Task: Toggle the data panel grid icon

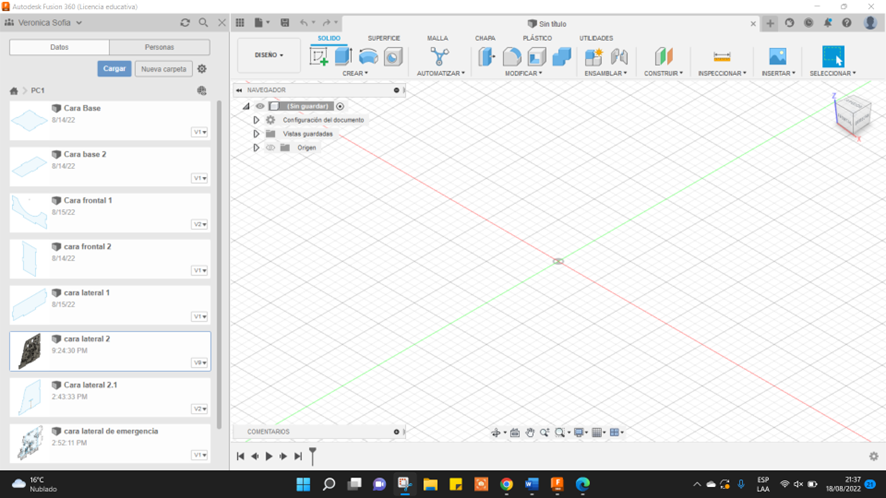Action: click(x=202, y=90)
